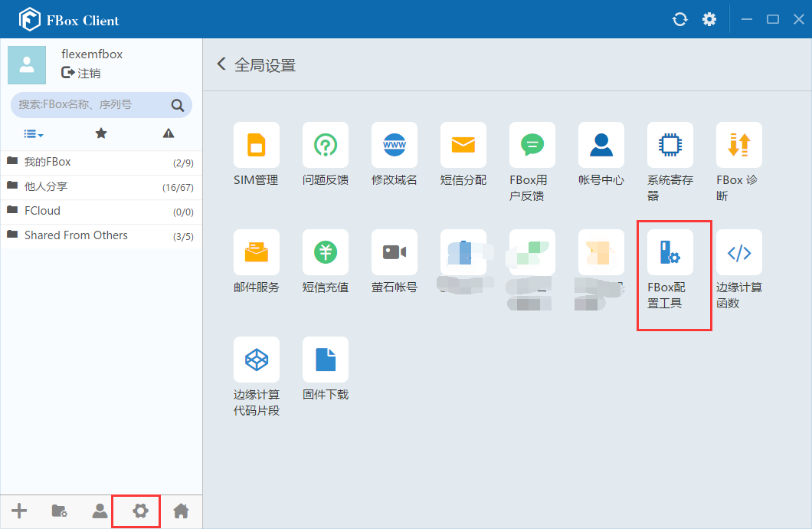Click the (16/67) count
812x529 pixels.
click(178, 188)
